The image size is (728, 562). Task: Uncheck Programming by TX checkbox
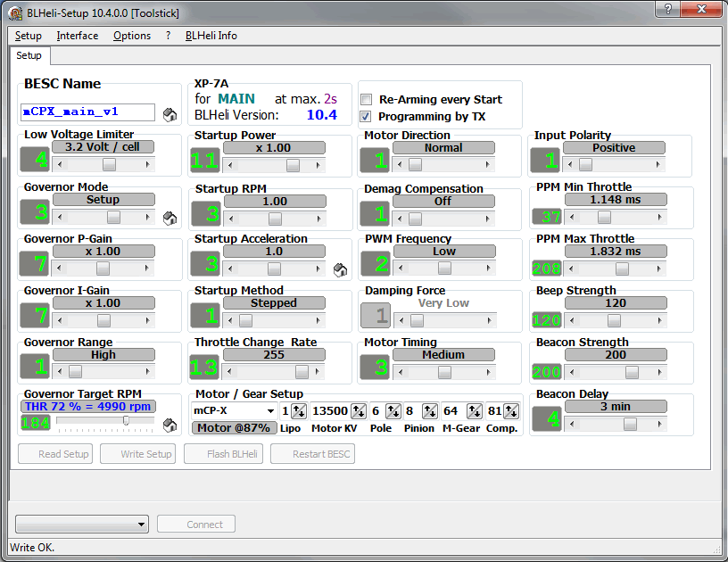(x=367, y=116)
